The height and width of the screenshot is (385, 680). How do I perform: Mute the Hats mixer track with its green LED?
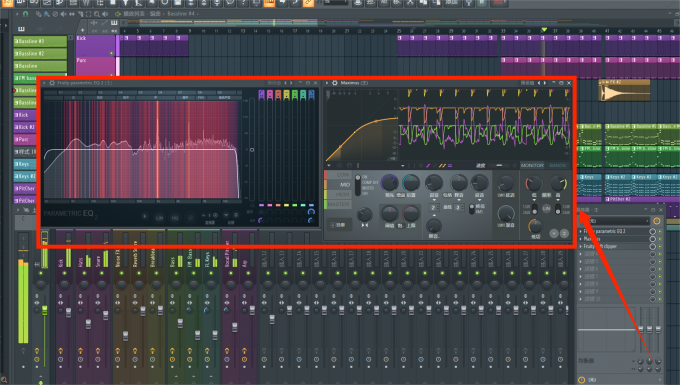point(84,273)
